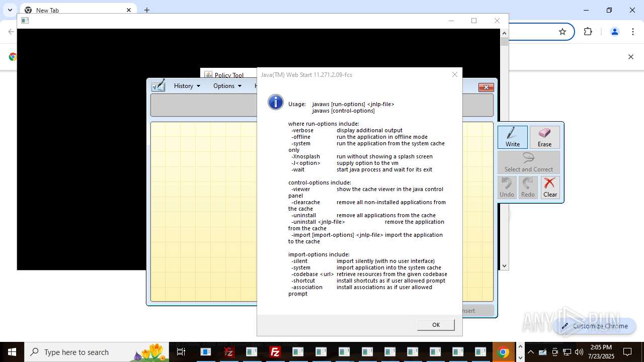
Task: Click the taskbar clock showing 2:05 PM
Action: [601, 352]
